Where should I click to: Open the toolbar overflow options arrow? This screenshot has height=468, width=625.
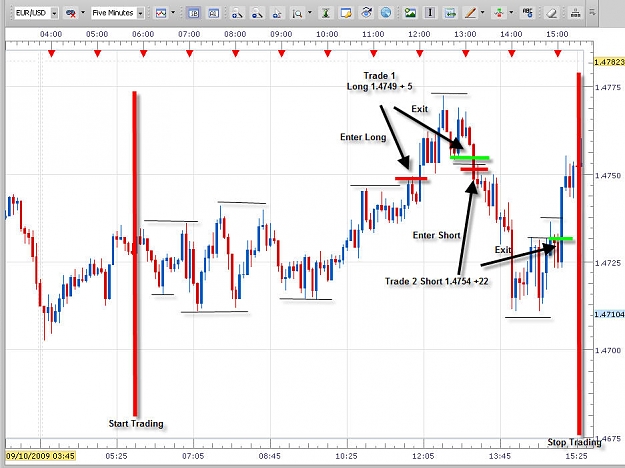click(x=592, y=13)
